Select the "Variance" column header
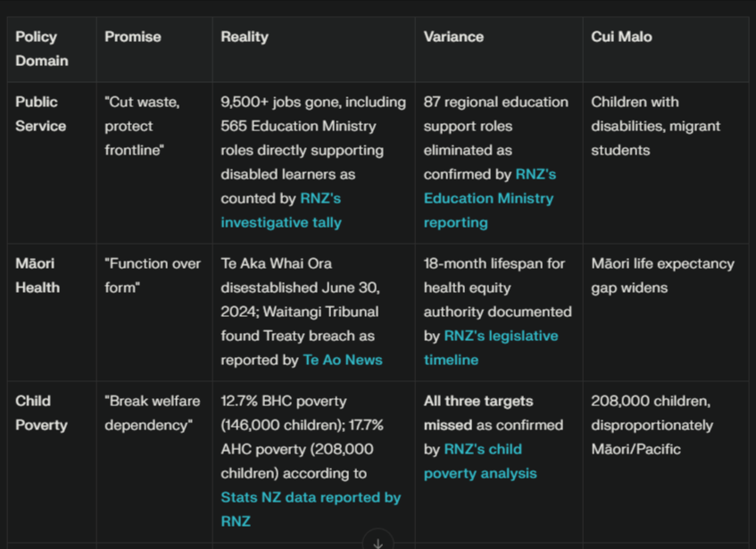 [x=453, y=37]
